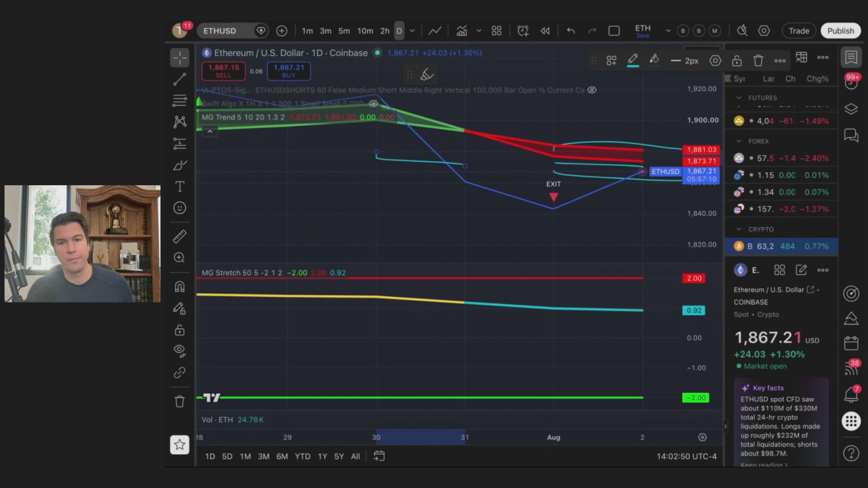Select the Bitcoin 63,2 watchlist row
This screenshot has width=868, height=488.
(x=781, y=246)
